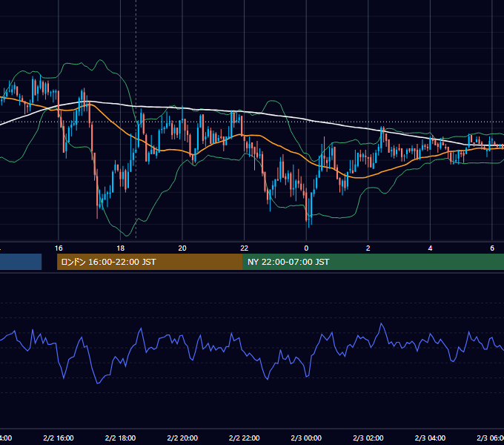Click the "22" hour label on price chart axis

pyautogui.click(x=245, y=248)
